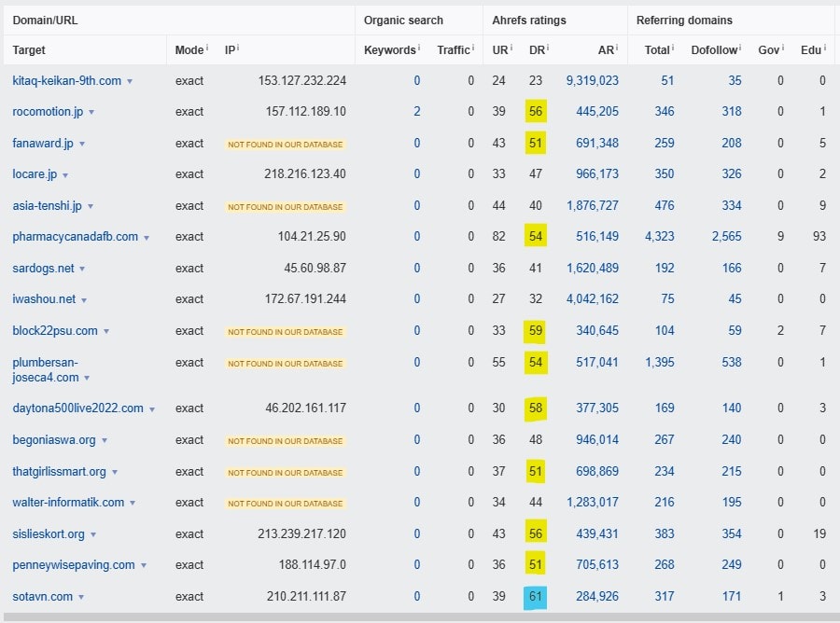Viewport: 840px width, 623px height.
Task: Click AR value 284,926 for sotavn.com
Action: click(596, 596)
